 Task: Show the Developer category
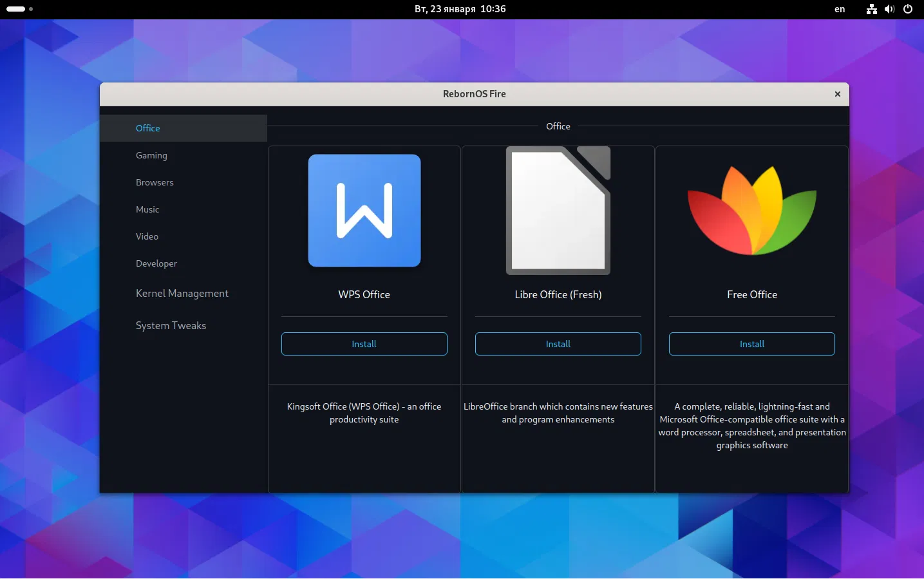pyautogui.click(x=184, y=263)
